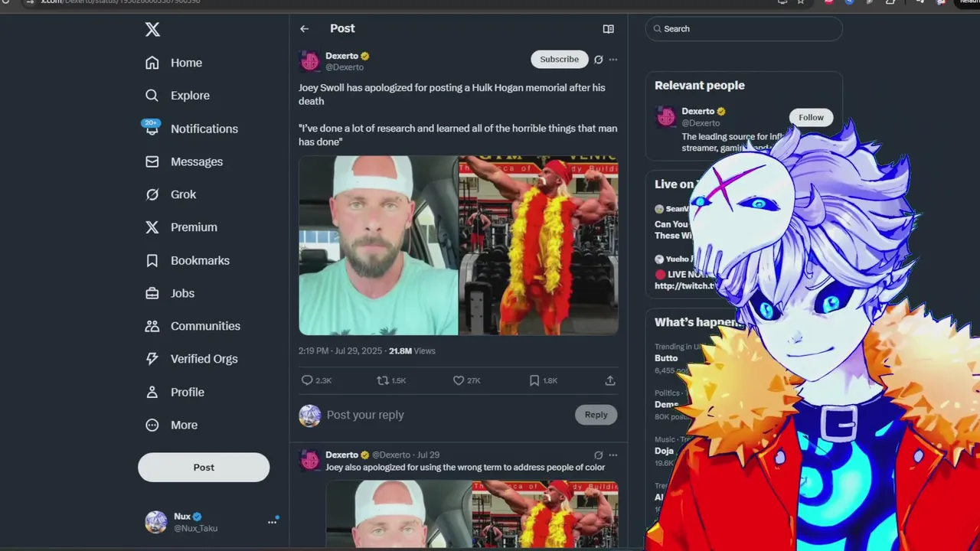
Task: Click the Search input field
Action: pyautogui.click(x=743, y=29)
